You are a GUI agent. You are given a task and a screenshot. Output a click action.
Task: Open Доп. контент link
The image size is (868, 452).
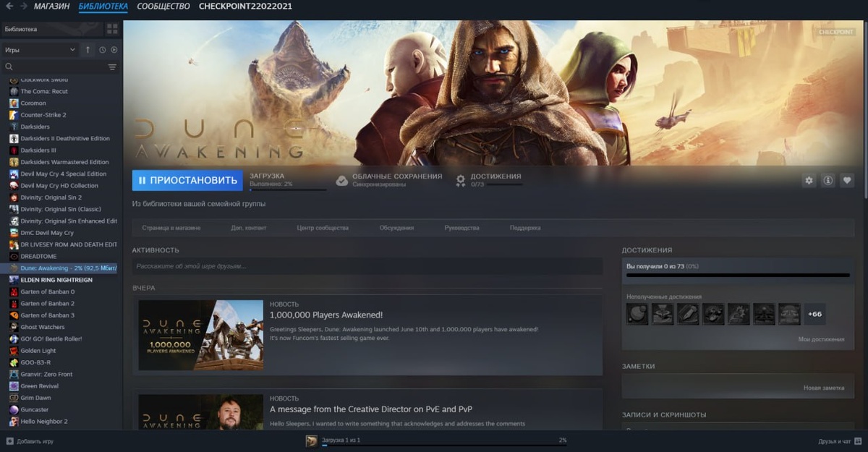(249, 228)
